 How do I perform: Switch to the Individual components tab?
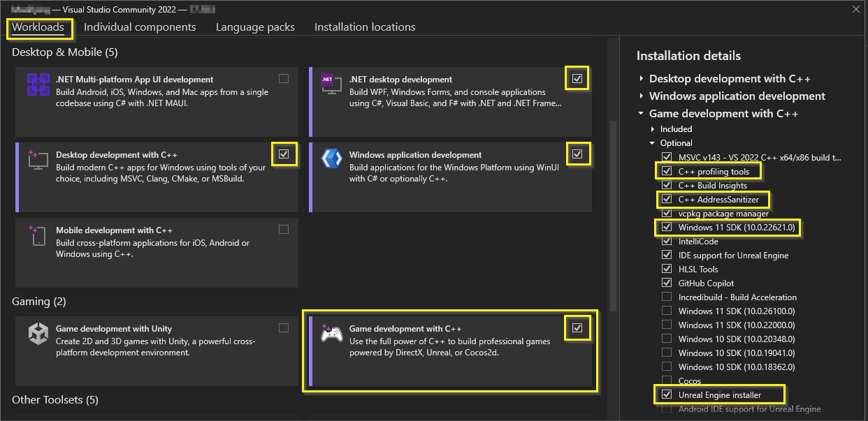(x=140, y=27)
